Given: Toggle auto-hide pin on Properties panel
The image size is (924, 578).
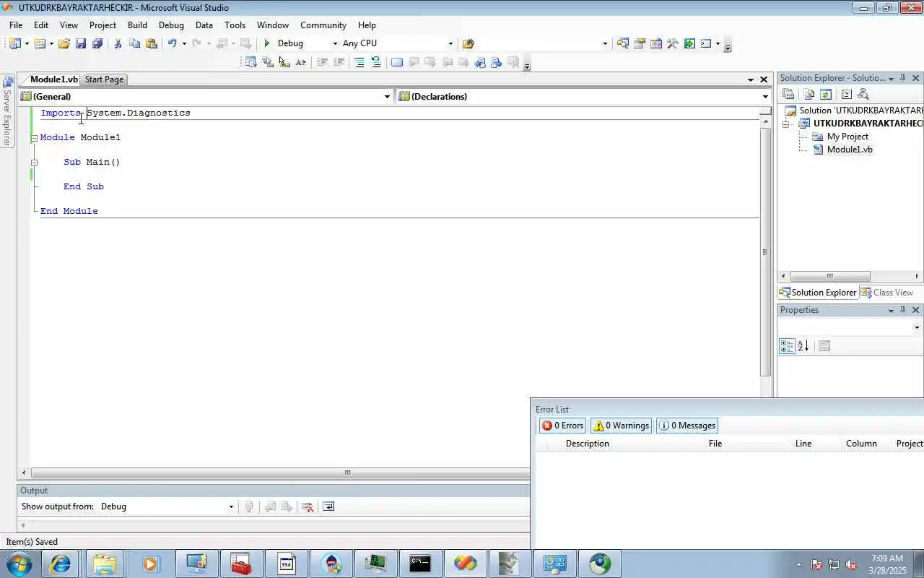Looking at the screenshot, I should click(902, 310).
